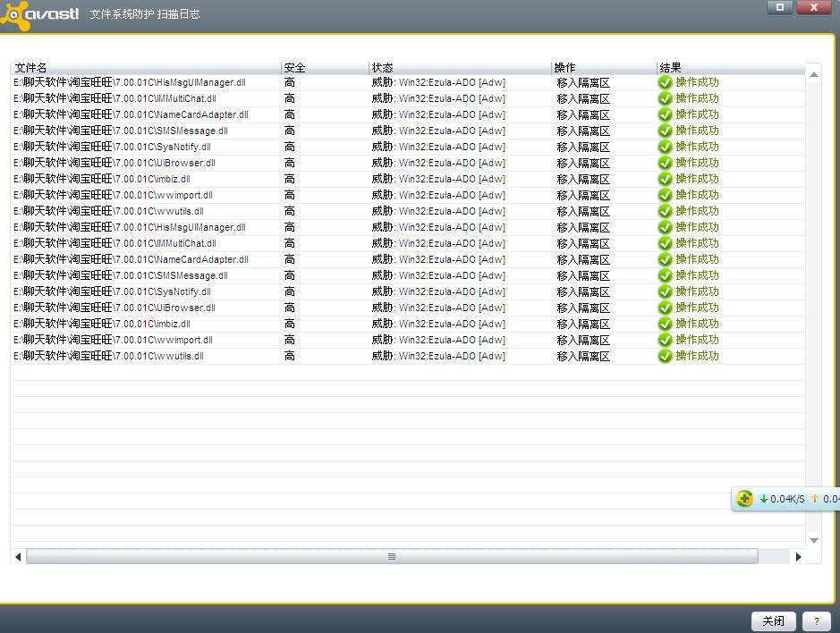Sort by the 操作 column header
840x633 pixels.
pos(605,68)
